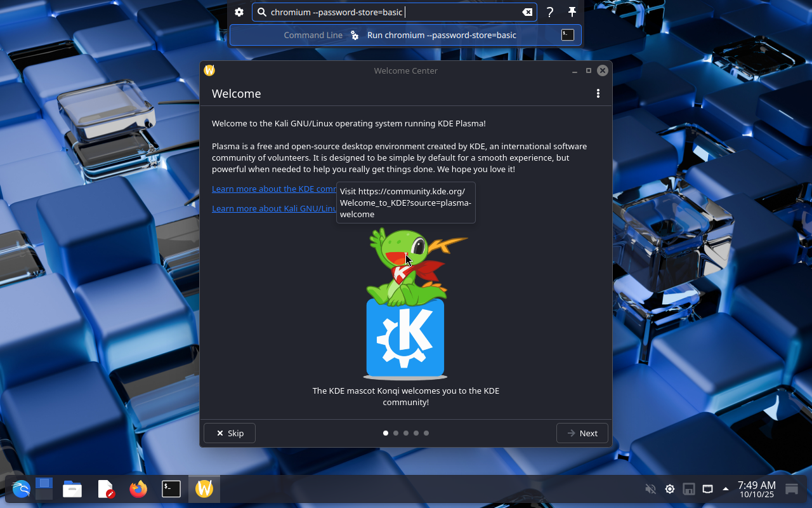Open Learn more about Kali GNU/Linux link
The height and width of the screenshot is (508, 812).
[274, 208]
